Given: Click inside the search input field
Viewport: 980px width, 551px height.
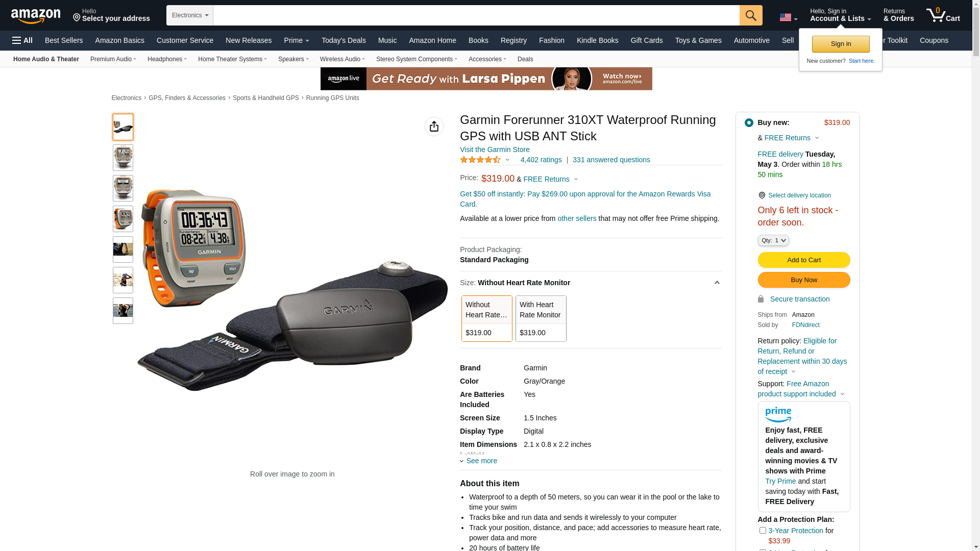Looking at the screenshot, I should click(x=476, y=15).
